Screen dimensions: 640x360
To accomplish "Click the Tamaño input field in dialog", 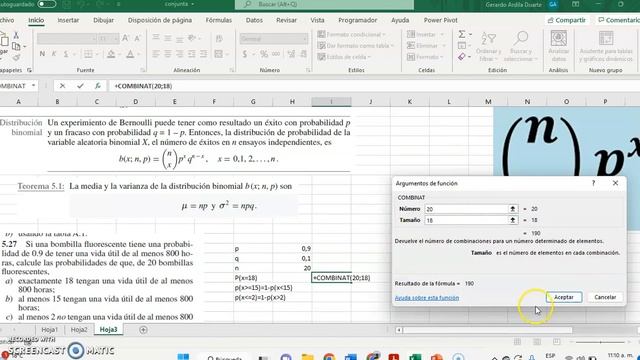I will [466, 220].
